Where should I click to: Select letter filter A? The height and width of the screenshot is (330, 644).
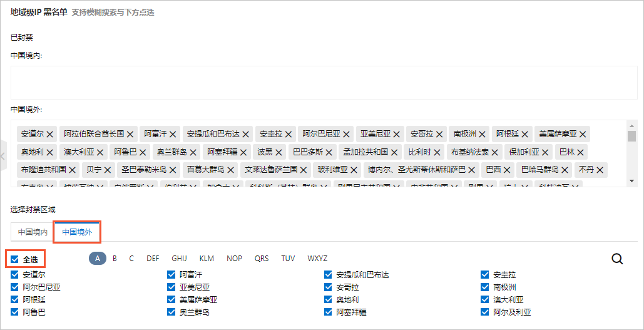coord(98,259)
